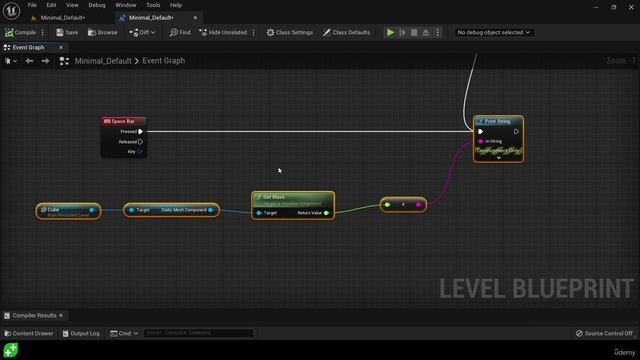Click the green plus icon bottom-left

pos(11,350)
